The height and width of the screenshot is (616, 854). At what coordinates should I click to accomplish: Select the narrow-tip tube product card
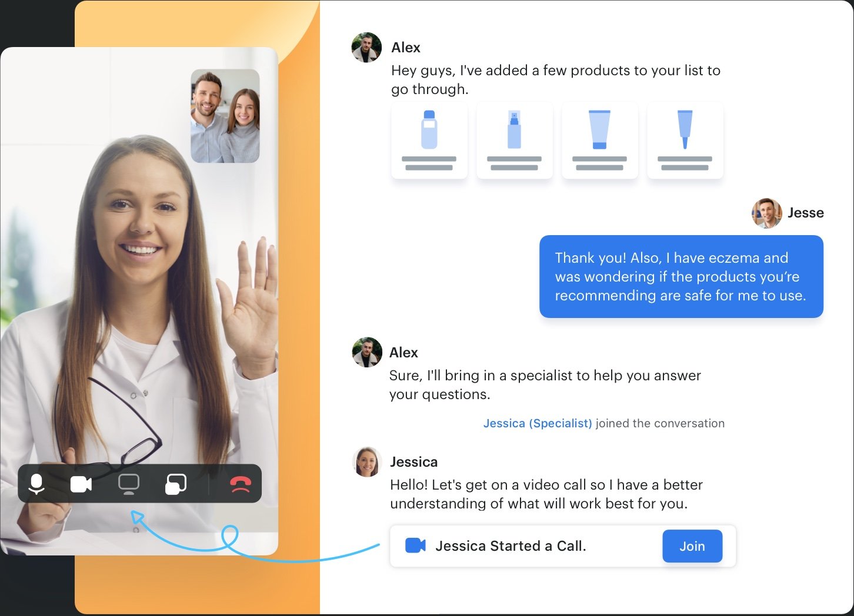685,140
